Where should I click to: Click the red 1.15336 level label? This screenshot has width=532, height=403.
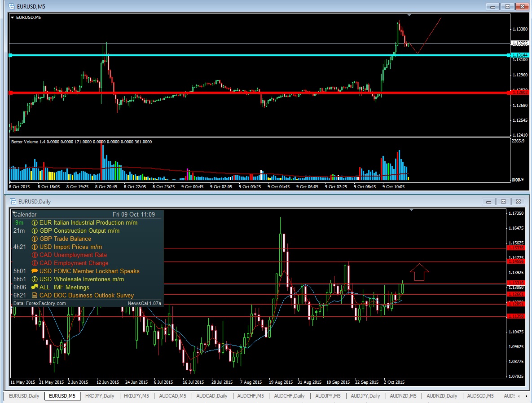[516, 248]
